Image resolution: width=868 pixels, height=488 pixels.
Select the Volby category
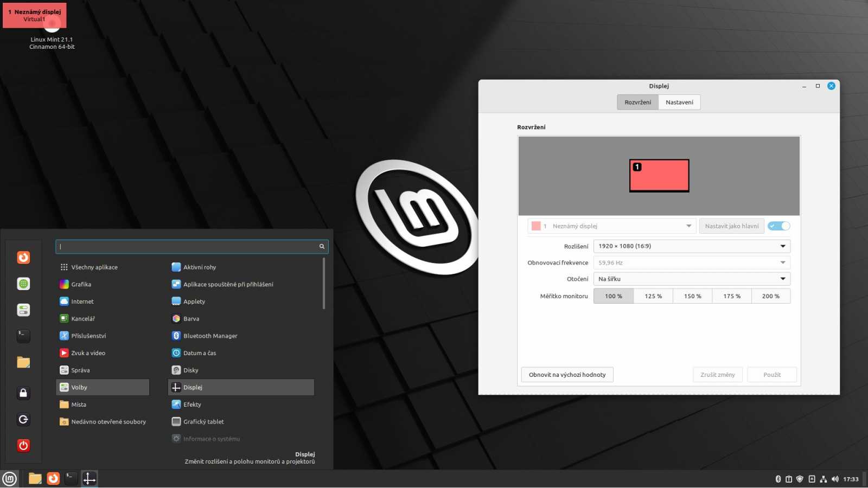click(x=103, y=387)
